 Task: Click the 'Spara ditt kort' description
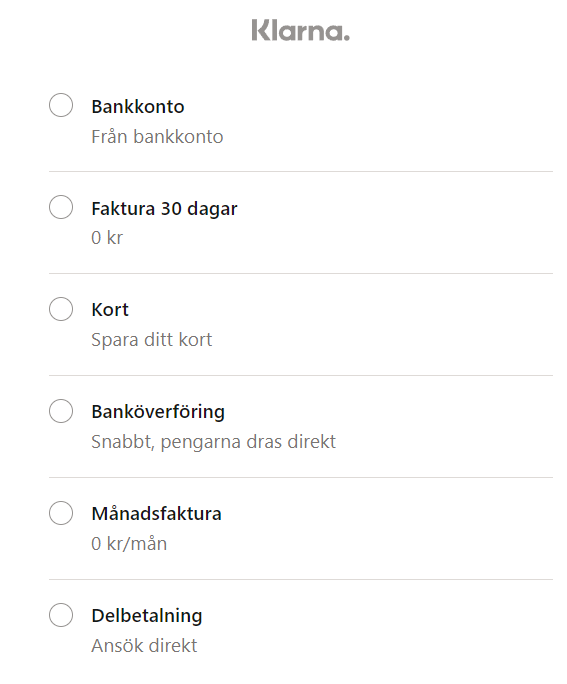click(x=152, y=340)
